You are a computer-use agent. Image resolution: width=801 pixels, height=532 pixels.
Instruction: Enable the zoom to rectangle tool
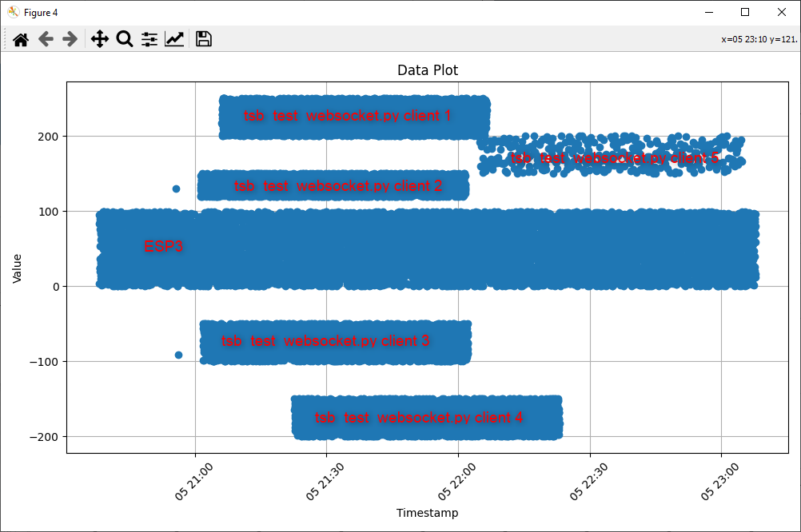click(124, 39)
